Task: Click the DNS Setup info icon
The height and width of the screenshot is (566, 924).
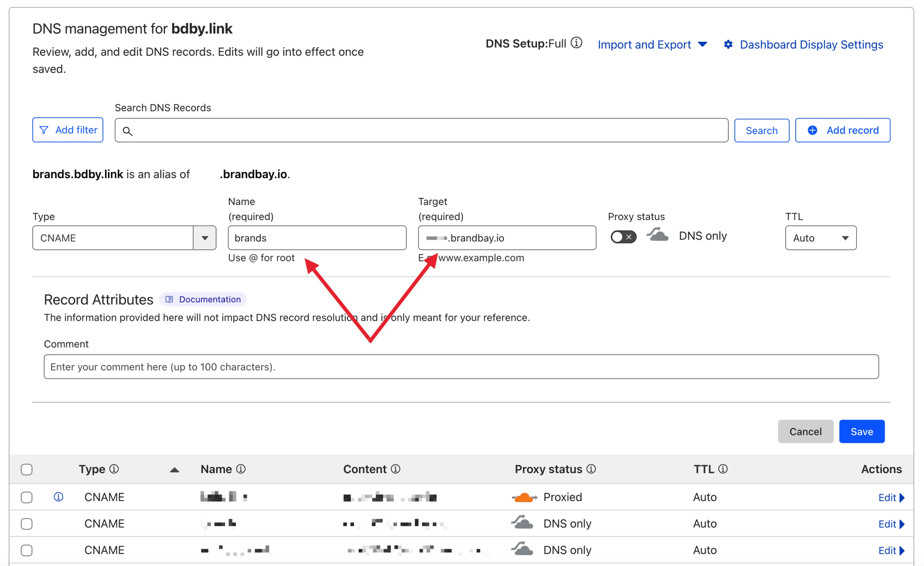Action: coord(576,43)
